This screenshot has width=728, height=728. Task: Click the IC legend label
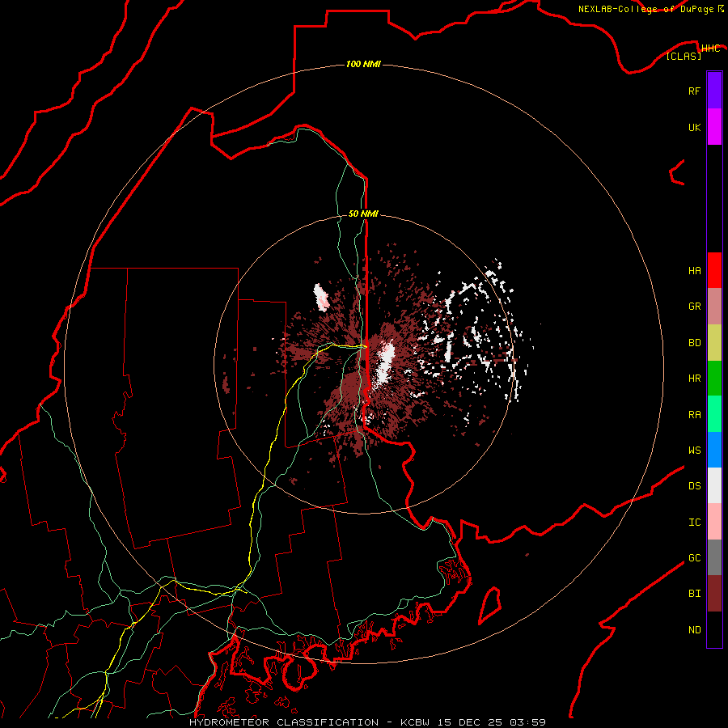pos(694,523)
